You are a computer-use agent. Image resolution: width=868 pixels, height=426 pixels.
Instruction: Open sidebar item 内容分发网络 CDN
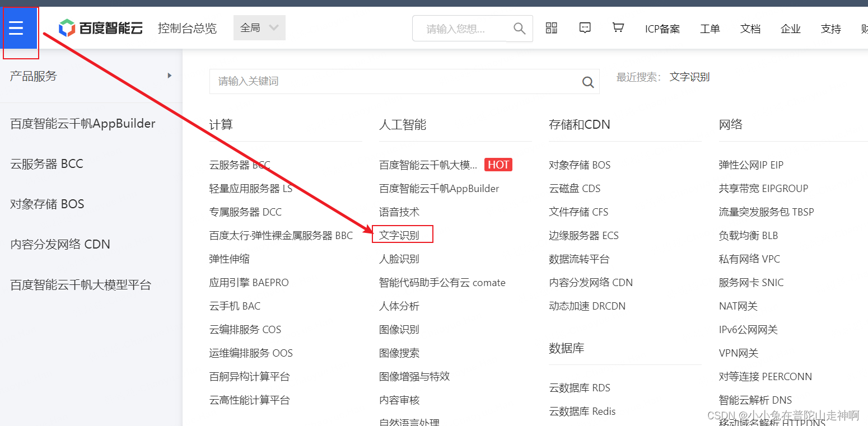60,245
